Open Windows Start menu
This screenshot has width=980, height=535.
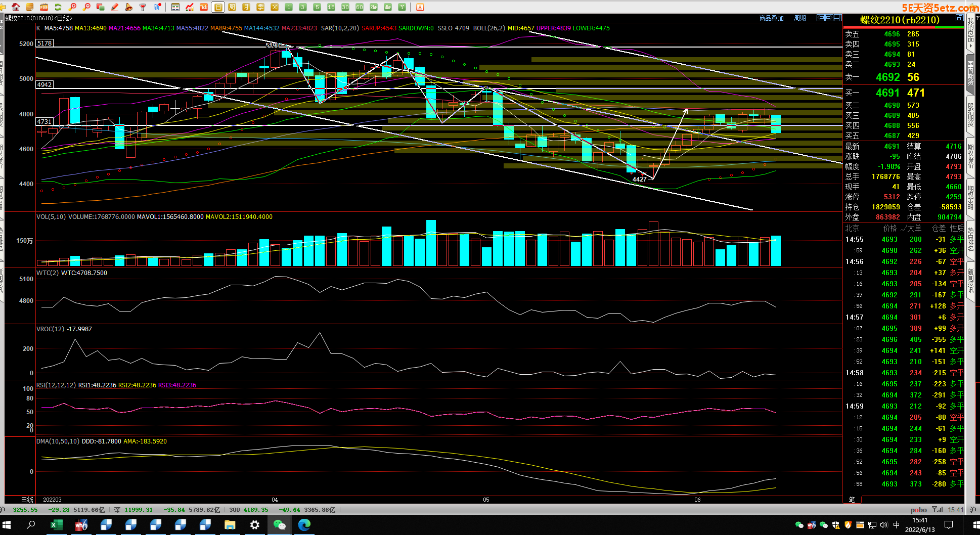click(7, 525)
